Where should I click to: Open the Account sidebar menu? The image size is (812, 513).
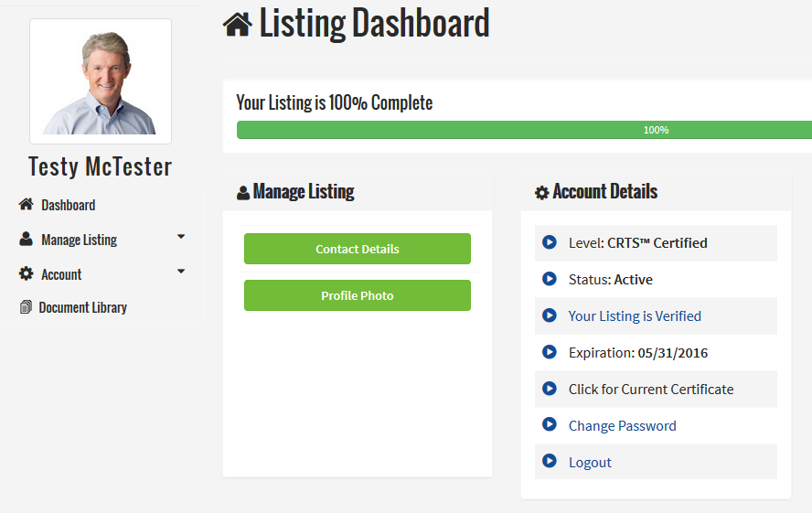61,274
